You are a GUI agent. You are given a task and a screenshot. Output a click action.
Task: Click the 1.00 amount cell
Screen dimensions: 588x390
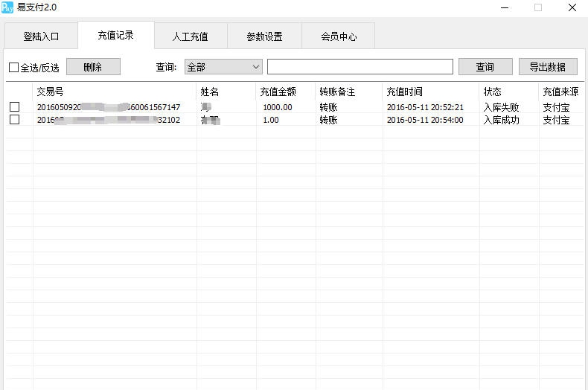tap(271, 120)
